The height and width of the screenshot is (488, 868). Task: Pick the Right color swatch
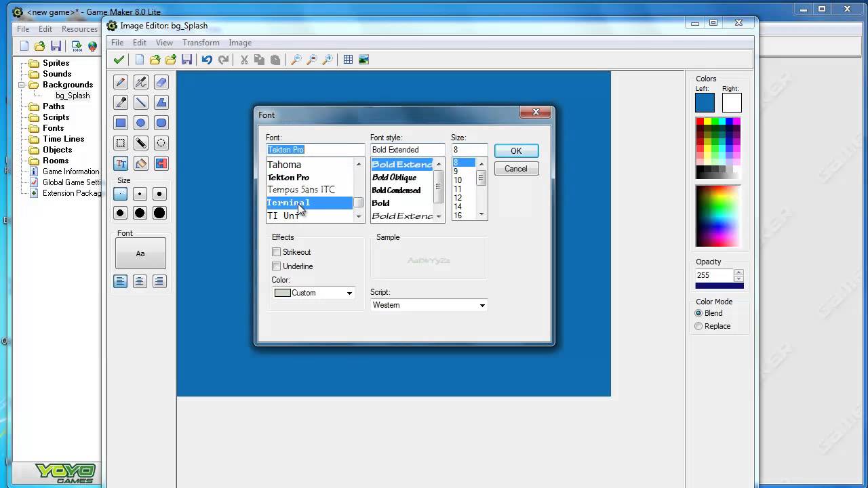tap(732, 102)
